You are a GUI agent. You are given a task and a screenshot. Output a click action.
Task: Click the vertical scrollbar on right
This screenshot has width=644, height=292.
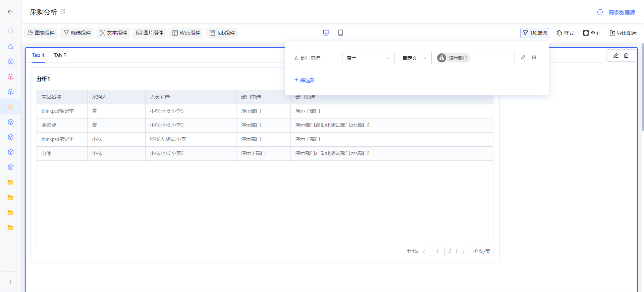point(642,87)
